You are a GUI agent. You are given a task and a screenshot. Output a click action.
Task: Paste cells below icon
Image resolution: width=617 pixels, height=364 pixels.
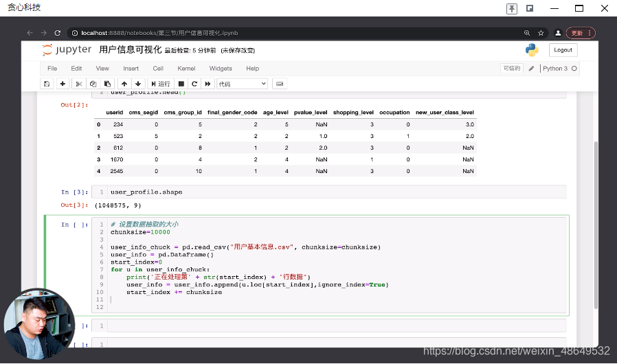(x=107, y=84)
